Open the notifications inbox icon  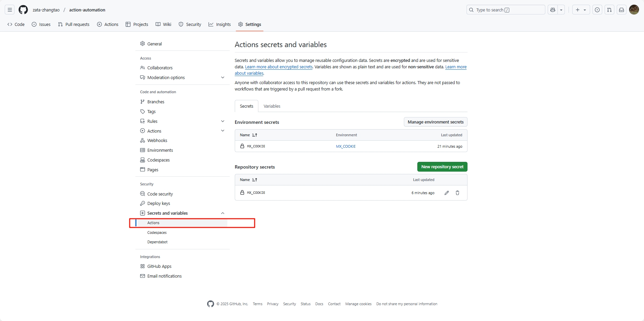pos(621,10)
